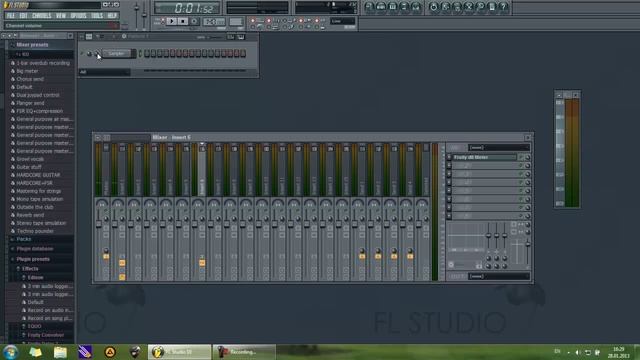
Task: Toggle the first step of Sampler channel
Action: tap(147, 53)
